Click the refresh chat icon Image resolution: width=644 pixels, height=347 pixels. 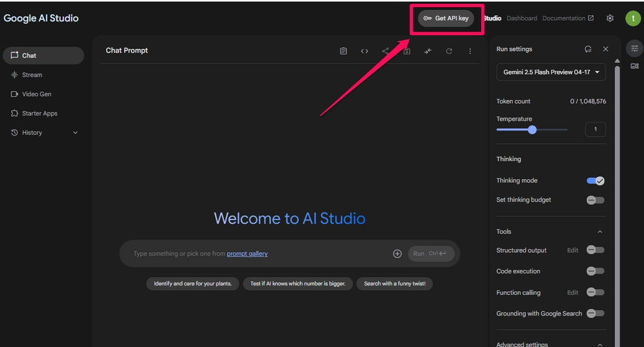(449, 51)
